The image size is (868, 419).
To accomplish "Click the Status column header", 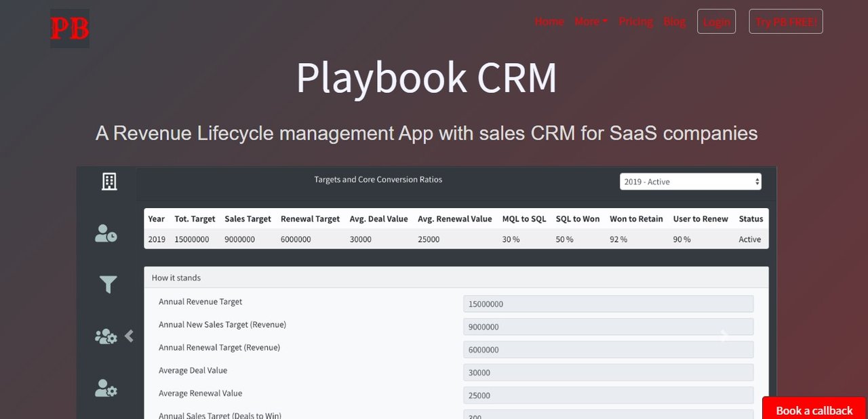I will click(x=751, y=219).
